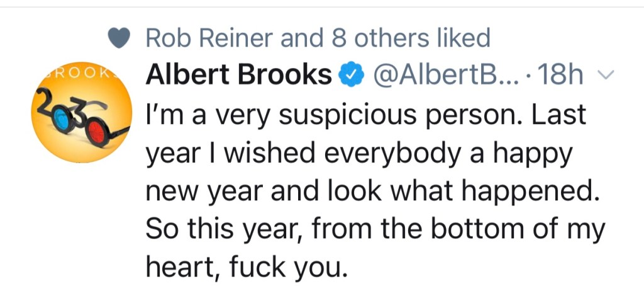The width and height of the screenshot is (644, 286).
Task: Open the Albert Brooks display name
Action: click(239, 76)
